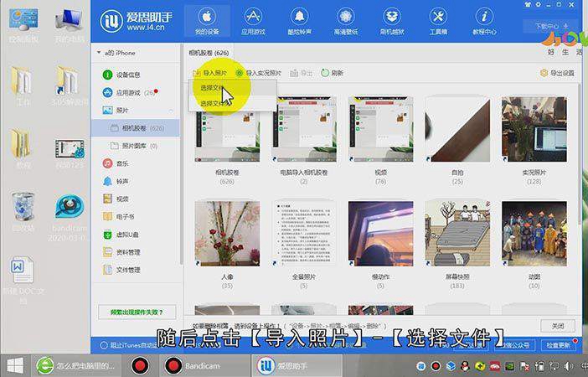This screenshot has width=588, height=377.
Task: Open the 酷炫铃声 bell tab
Action: pyautogui.click(x=299, y=23)
